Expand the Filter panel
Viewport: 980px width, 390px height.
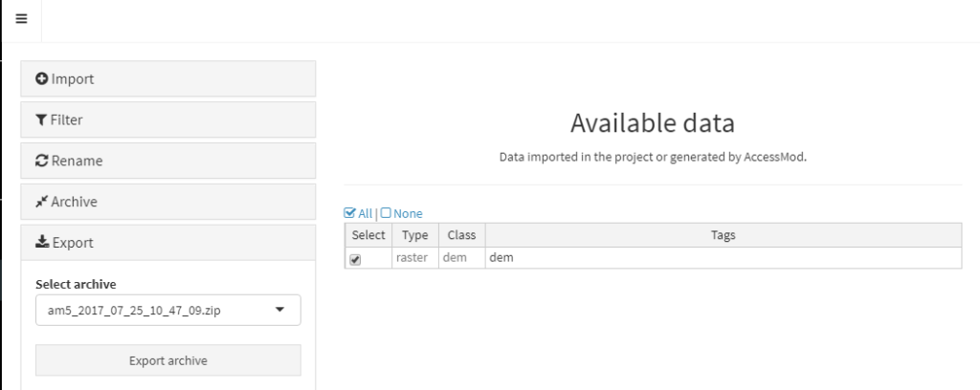(x=168, y=120)
